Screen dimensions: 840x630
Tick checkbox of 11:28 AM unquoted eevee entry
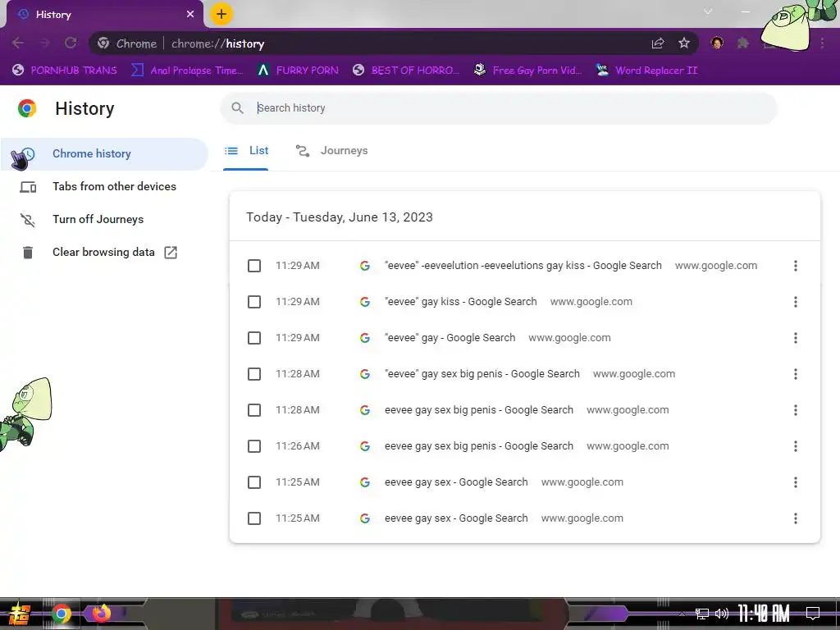254,410
